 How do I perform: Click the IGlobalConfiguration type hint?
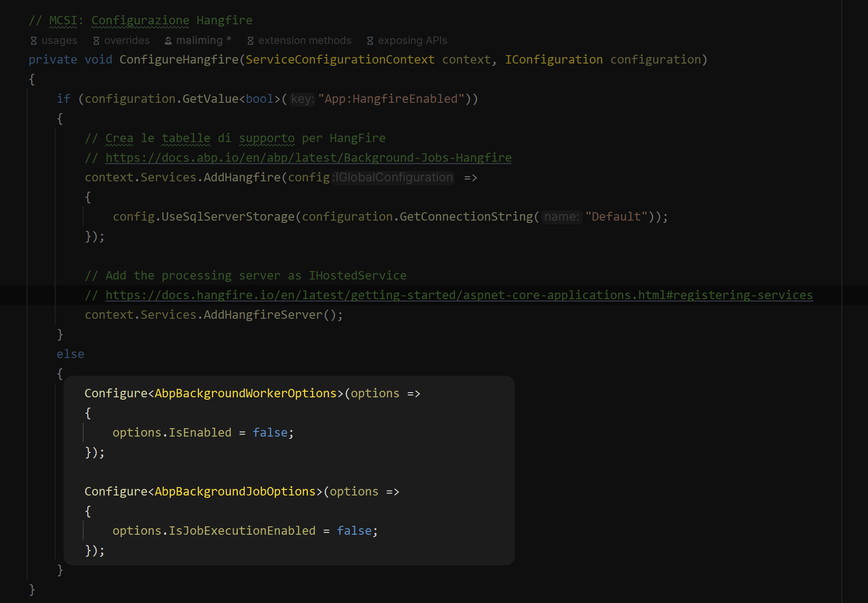coord(393,178)
